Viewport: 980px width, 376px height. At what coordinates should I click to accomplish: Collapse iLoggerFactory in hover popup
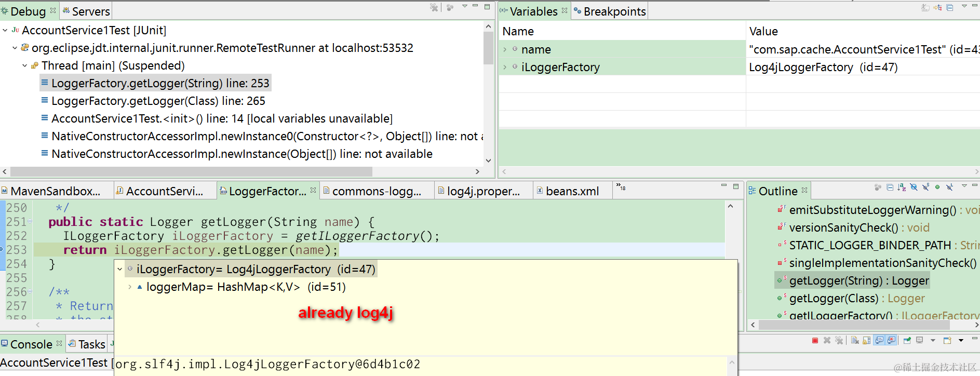[120, 269]
